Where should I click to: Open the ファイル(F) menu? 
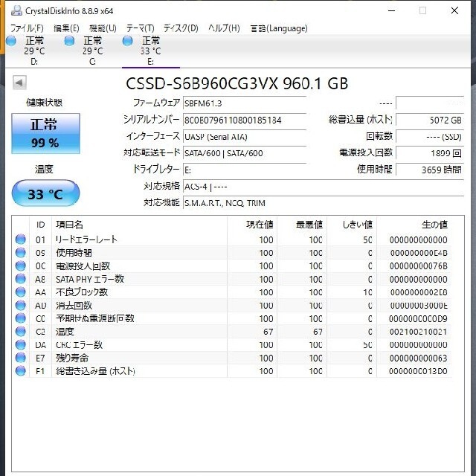(x=27, y=28)
